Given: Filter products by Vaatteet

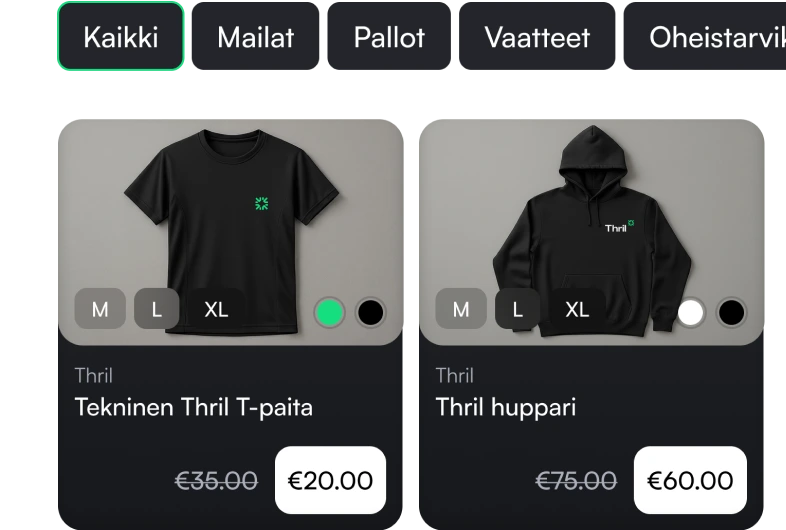Looking at the screenshot, I should 537,36.
